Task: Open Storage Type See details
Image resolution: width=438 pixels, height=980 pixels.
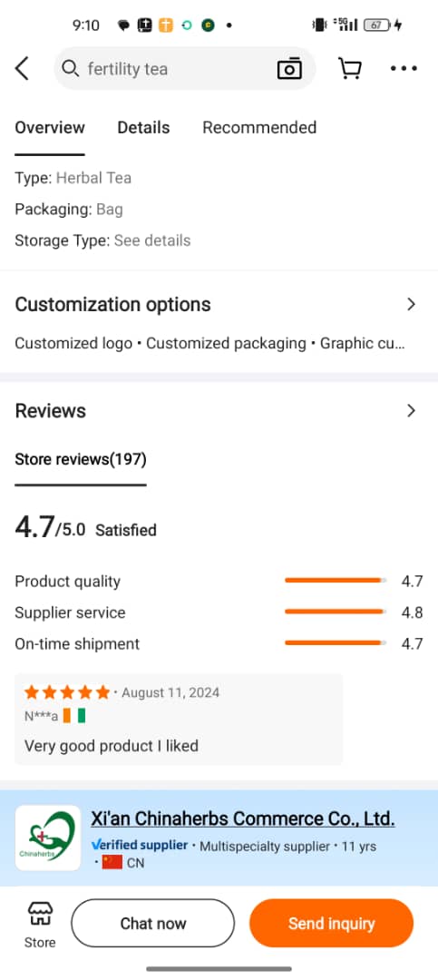Action: pos(151,240)
